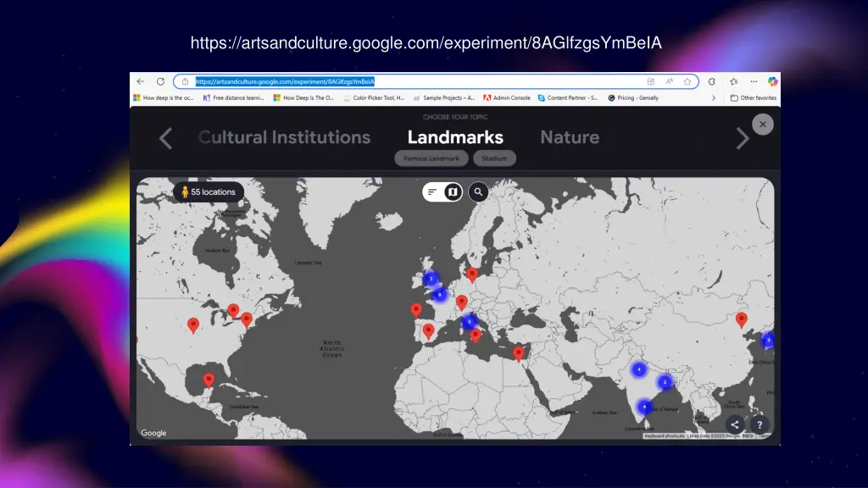Filter by the Famous Landmark chip
Image resolution: width=868 pixels, height=488 pixels.
pyautogui.click(x=431, y=158)
